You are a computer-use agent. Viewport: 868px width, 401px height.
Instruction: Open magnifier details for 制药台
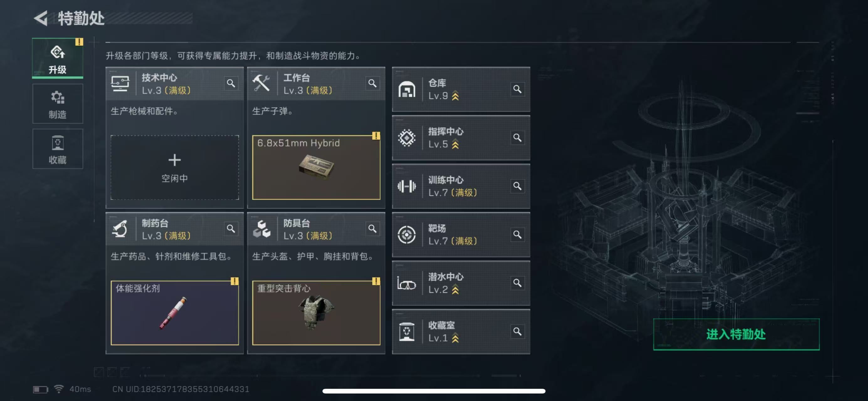point(231,229)
